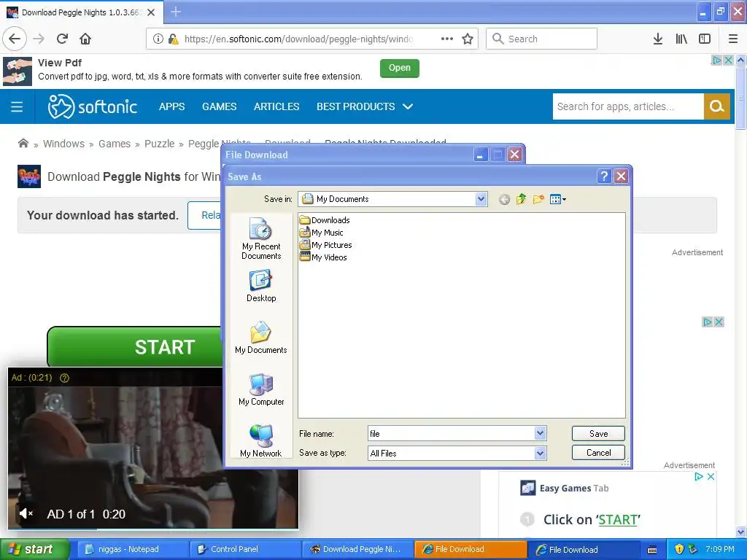Open the Firefox hamburger menu
The height and width of the screenshot is (560, 747).
(x=733, y=39)
